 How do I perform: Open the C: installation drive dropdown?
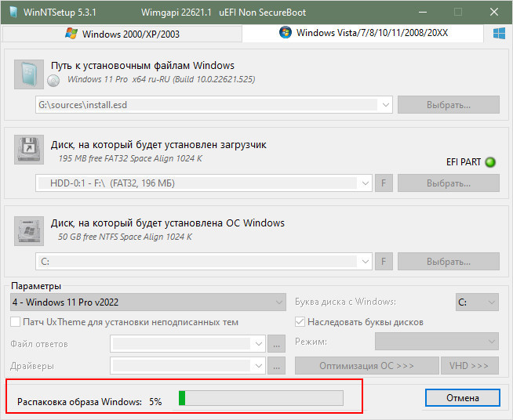point(365,262)
